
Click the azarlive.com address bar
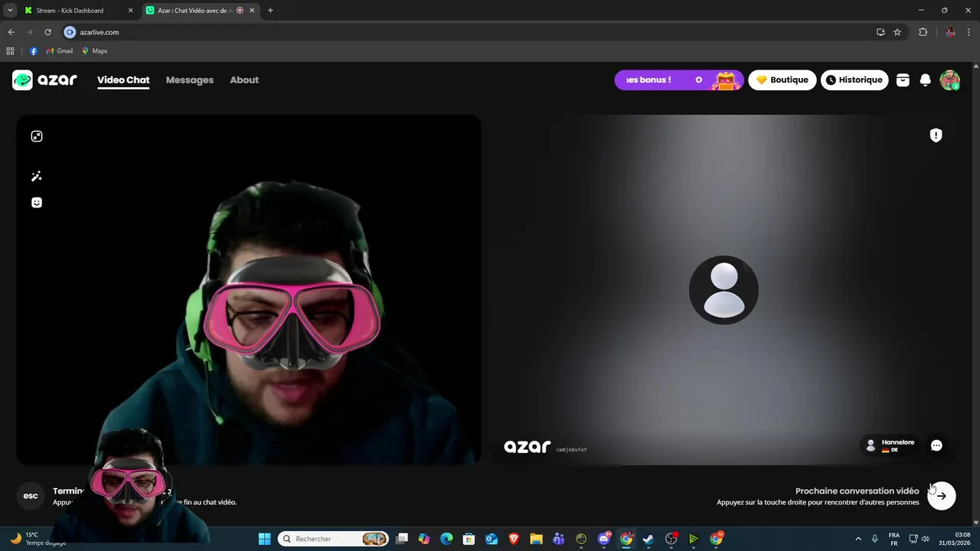[467, 32]
